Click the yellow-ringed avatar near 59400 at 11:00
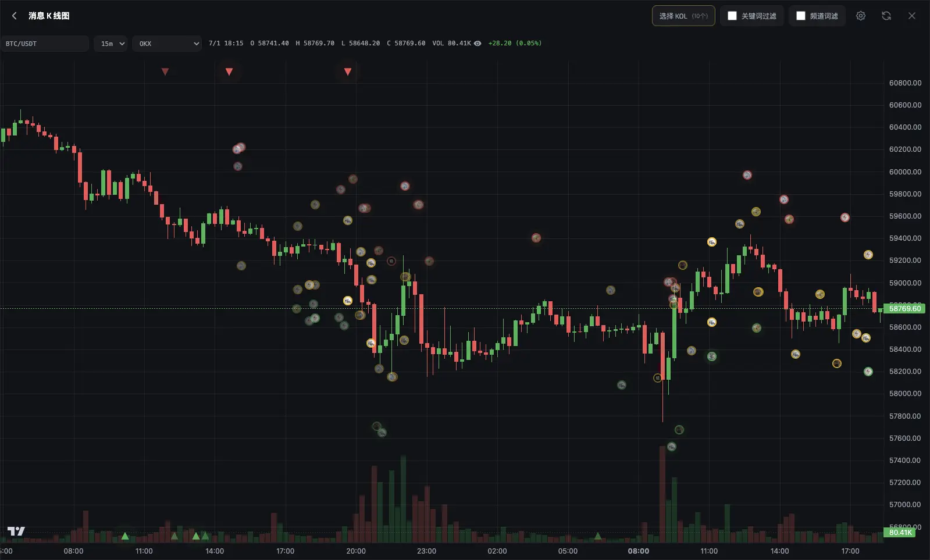Screen dimensions: 930x560 pyautogui.click(x=712, y=242)
